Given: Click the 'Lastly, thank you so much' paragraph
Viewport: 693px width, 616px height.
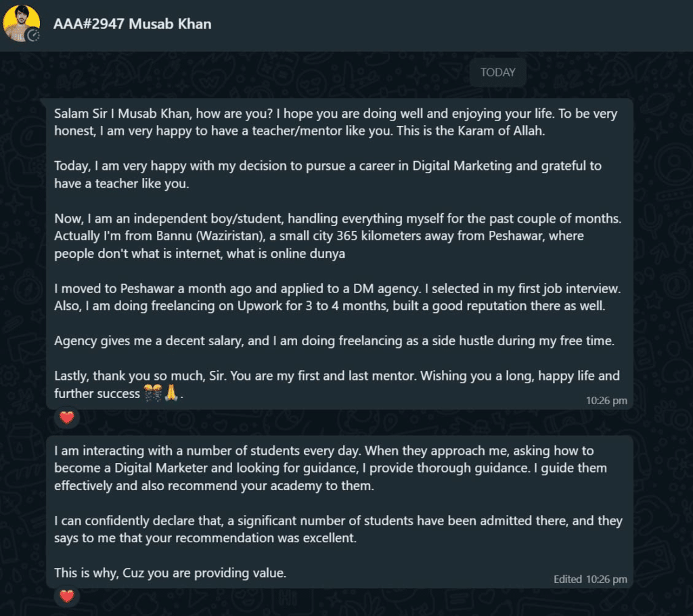Looking at the screenshot, I should [337, 384].
